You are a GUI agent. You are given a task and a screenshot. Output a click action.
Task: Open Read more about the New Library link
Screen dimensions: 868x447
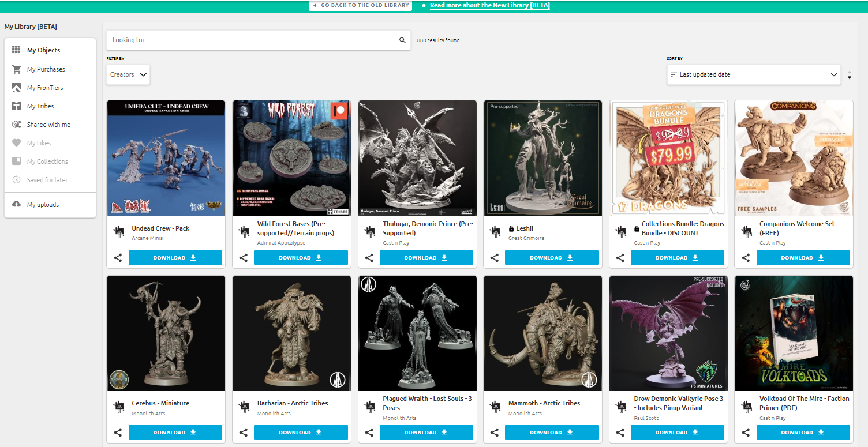(489, 5)
